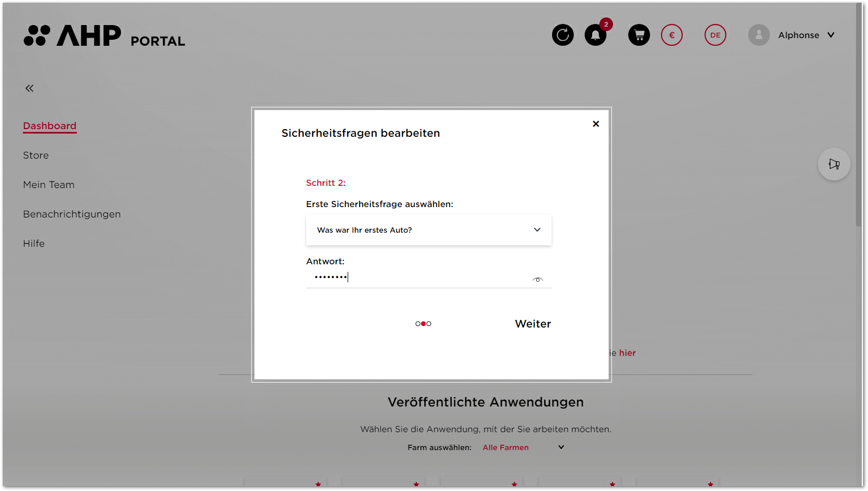Open the security question dropdown

tap(429, 230)
